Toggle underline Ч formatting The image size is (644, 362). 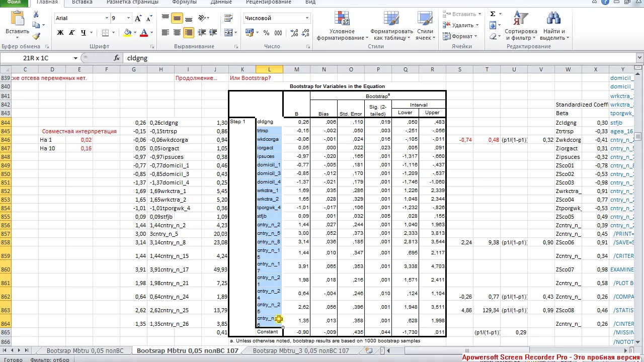point(84,33)
